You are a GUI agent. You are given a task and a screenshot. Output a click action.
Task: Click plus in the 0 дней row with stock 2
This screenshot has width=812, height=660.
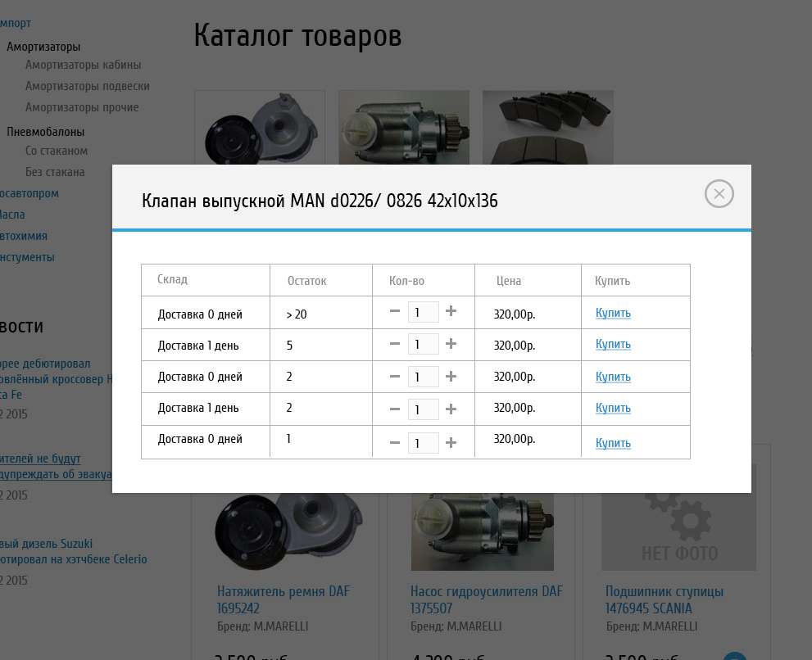coord(451,377)
